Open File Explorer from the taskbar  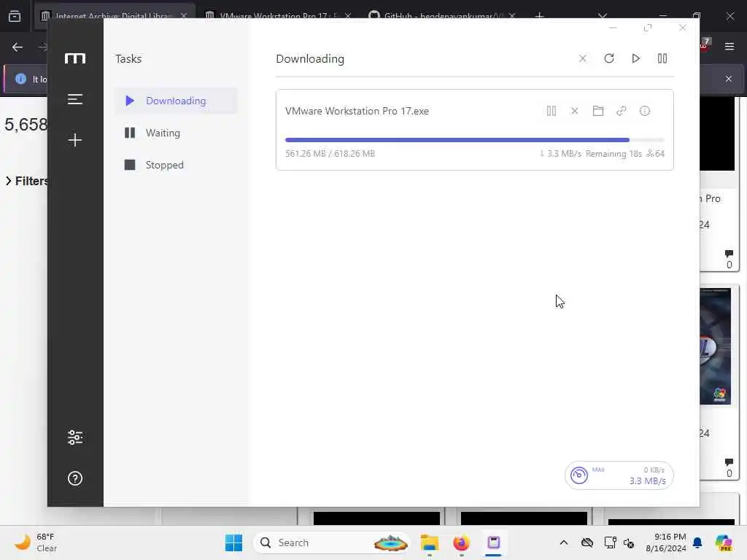click(429, 542)
